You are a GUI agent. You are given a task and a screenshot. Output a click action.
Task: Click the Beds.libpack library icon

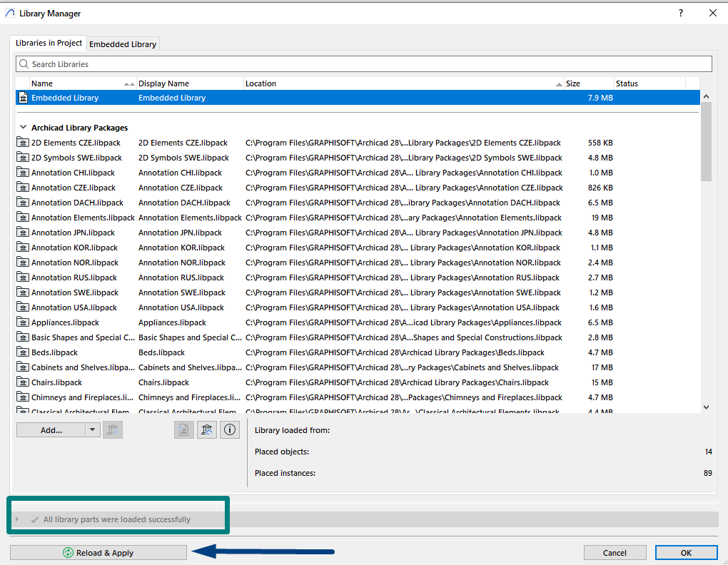tap(23, 352)
